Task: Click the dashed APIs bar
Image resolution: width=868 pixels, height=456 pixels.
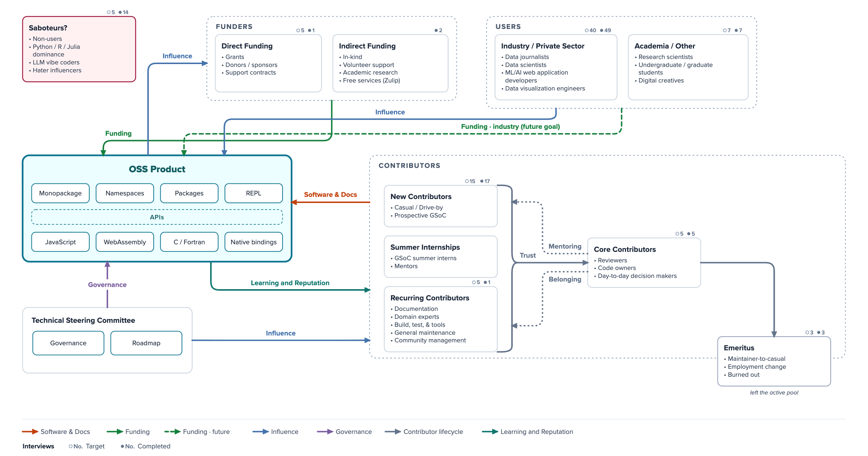Action: pos(157,217)
